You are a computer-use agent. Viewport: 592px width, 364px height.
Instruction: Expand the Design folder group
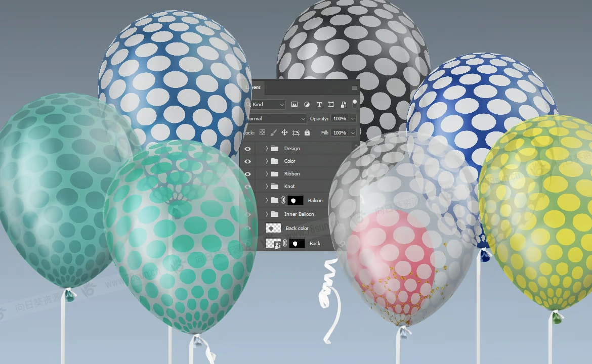[x=267, y=149]
